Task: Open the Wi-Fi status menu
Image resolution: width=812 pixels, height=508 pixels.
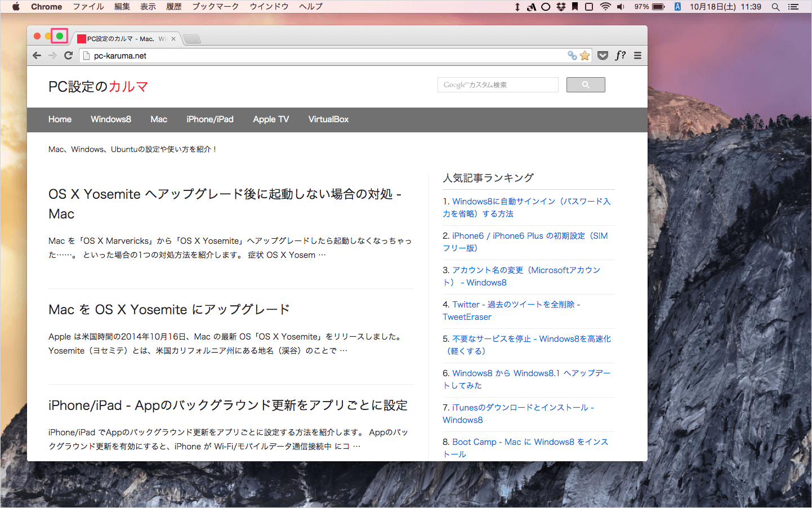Action: click(x=605, y=7)
